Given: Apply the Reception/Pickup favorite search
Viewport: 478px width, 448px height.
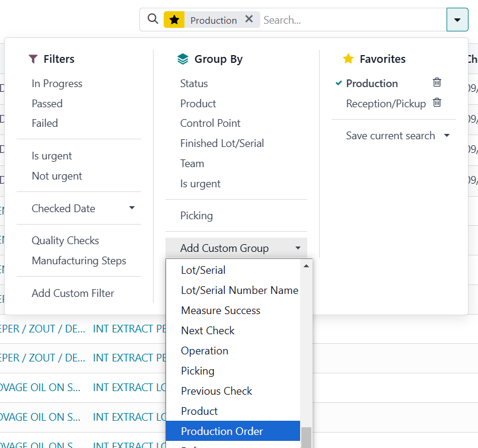Looking at the screenshot, I should tap(385, 104).
